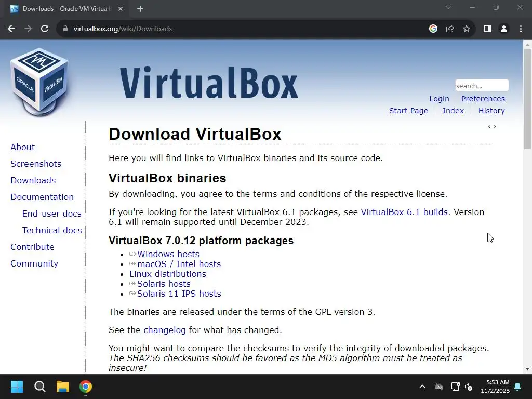Image resolution: width=532 pixels, height=399 pixels.
Task: Open the changelog link
Action: click(x=165, y=330)
